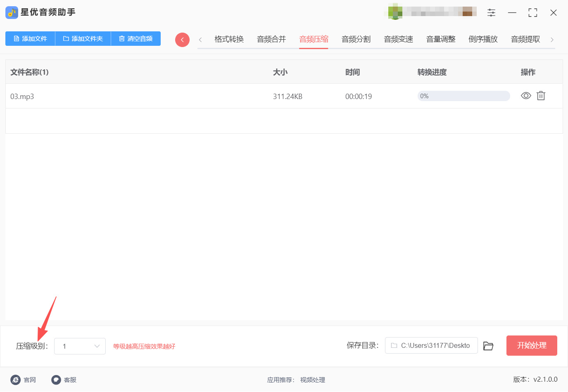Preview 03.mp3 using the eye icon

(525, 96)
